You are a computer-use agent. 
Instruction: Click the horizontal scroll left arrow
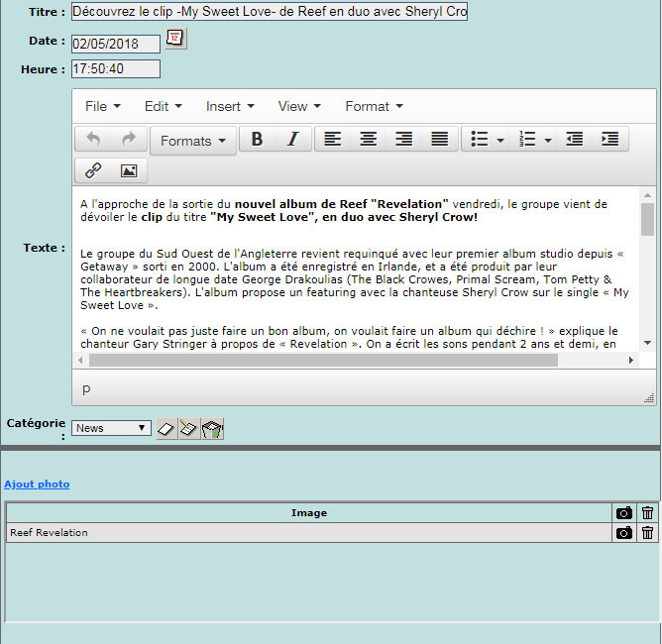pyautogui.click(x=80, y=360)
